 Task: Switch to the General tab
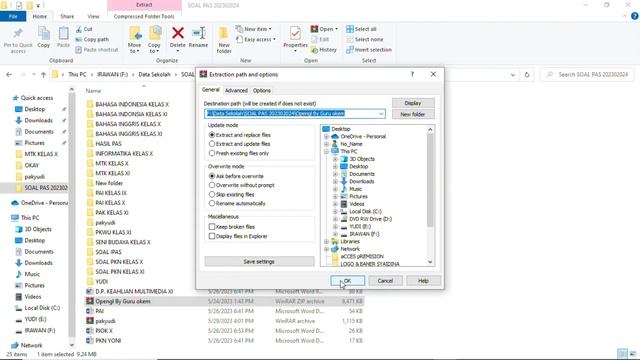click(x=211, y=90)
